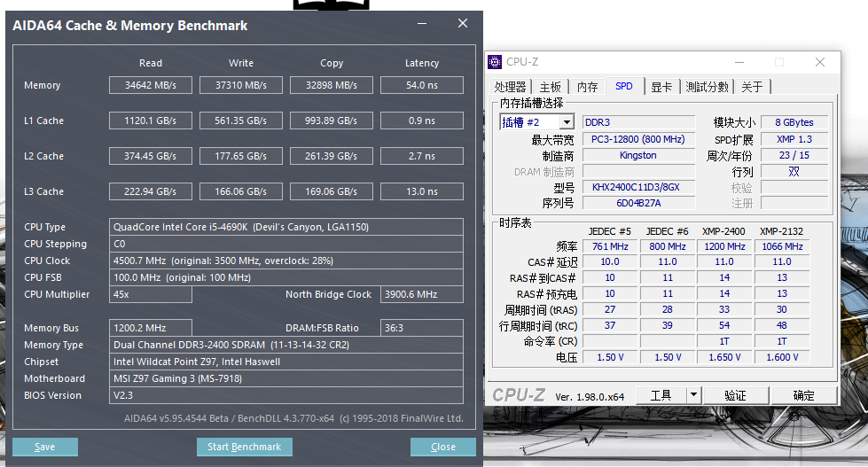
Task: Open the 关于 tab in CPU-Z
Action: tap(753, 87)
